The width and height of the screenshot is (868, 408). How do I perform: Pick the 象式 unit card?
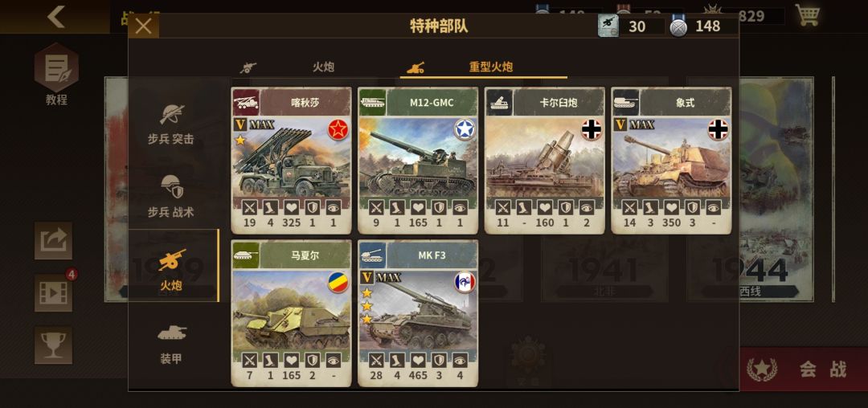click(x=671, y=161)
